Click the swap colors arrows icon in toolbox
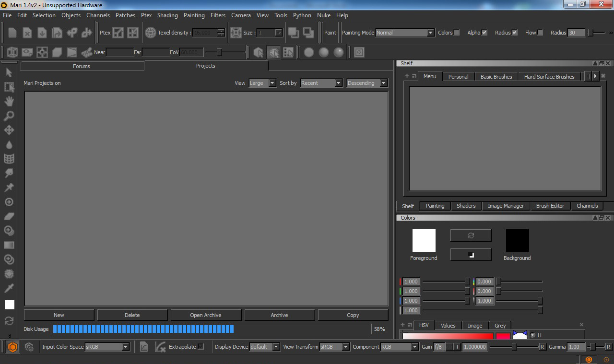Screen dimensions: 614x364 [x=9, y=320]
